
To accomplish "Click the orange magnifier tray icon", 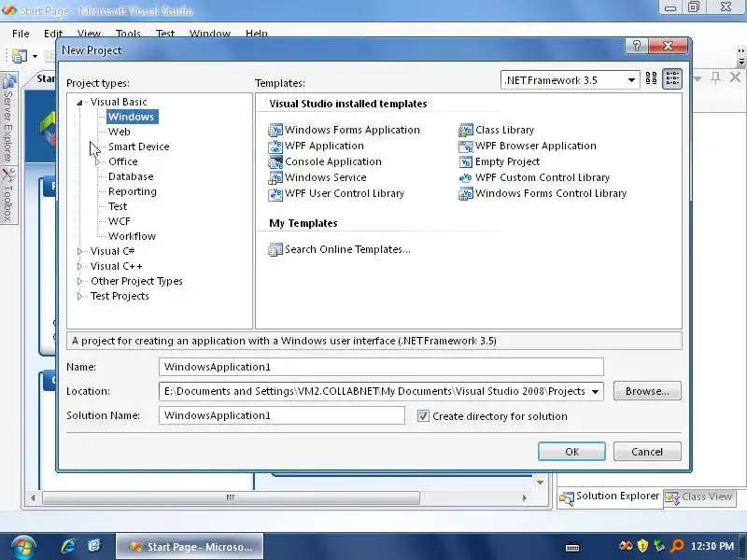I will tap(677, 546).
